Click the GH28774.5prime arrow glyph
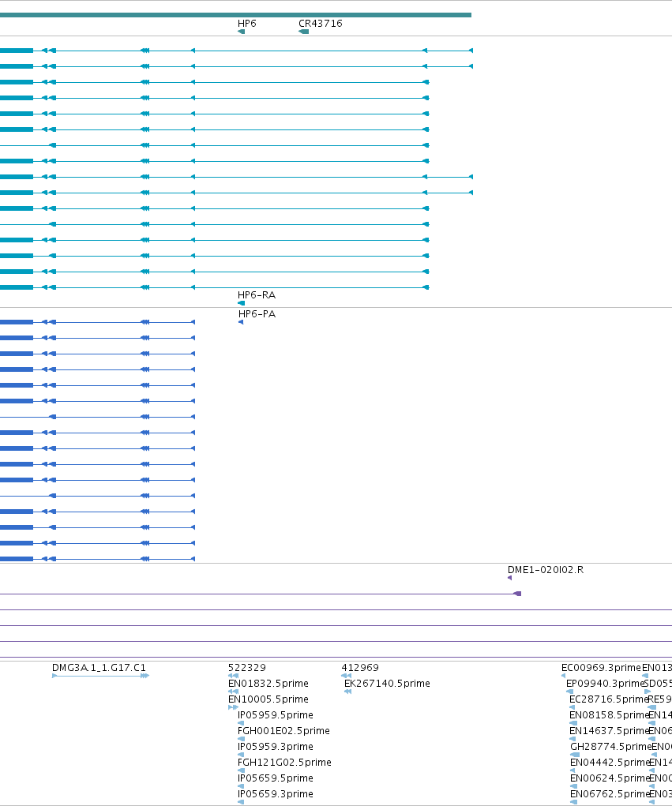The image size is (672, 806). [575, 755]
